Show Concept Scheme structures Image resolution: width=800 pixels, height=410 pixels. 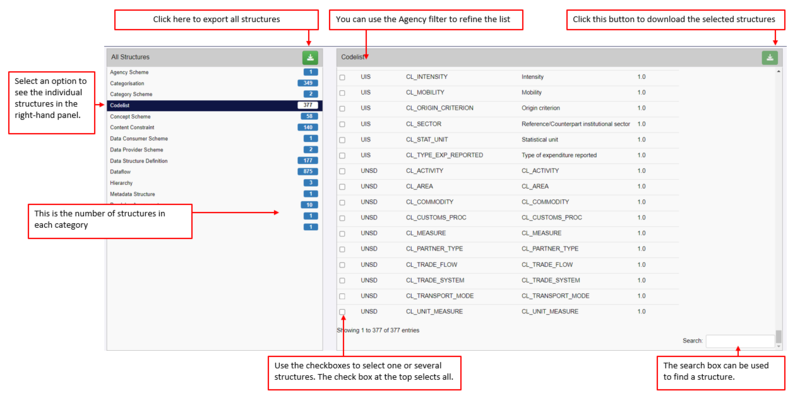click(214, 117)
